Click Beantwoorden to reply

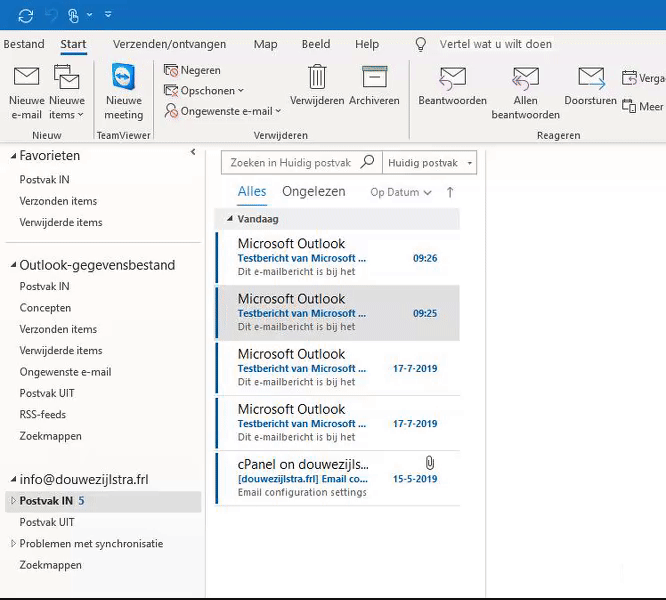(x=452, y=87)
